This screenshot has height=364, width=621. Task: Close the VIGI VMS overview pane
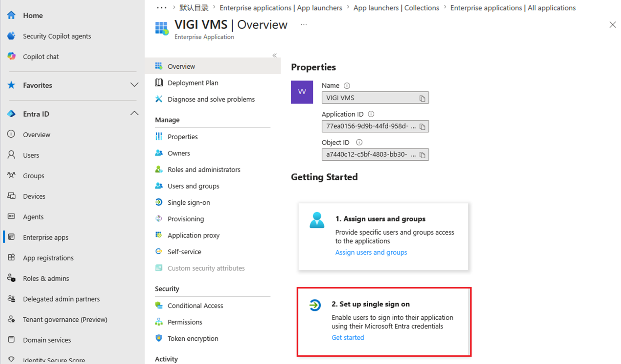(612, 25)
